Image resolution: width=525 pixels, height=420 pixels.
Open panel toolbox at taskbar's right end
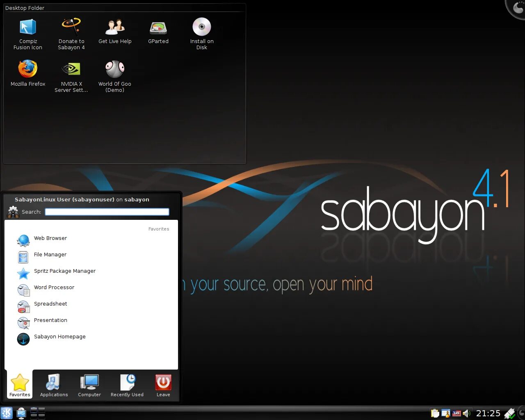tap(521, 413)
